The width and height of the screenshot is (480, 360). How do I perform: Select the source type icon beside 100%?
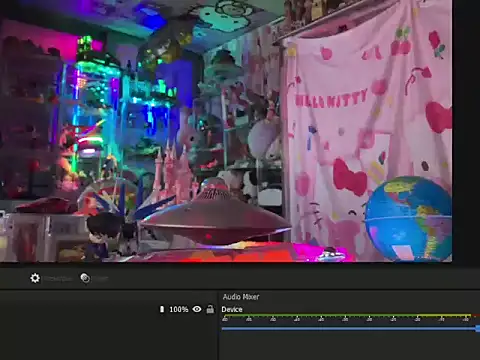162,309
